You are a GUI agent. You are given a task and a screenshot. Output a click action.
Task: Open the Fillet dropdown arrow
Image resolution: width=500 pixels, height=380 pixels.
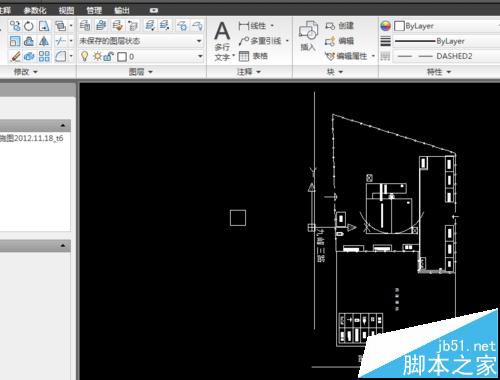pos(71,56)
